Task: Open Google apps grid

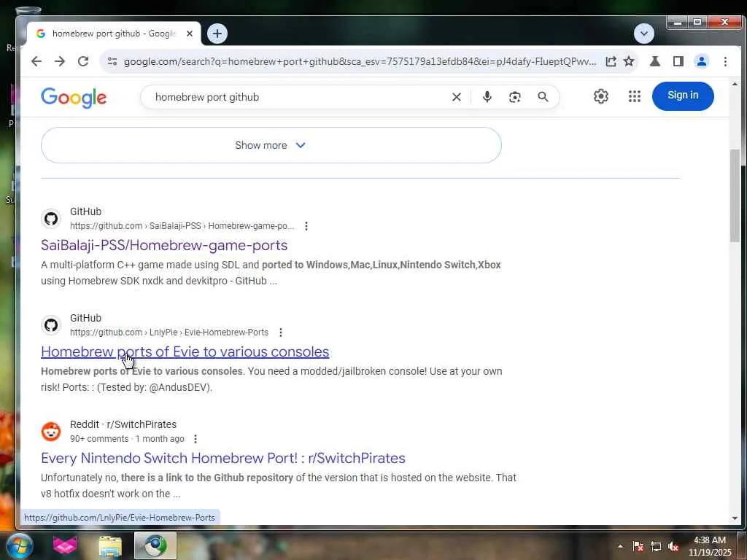Action: pos(634,96)
